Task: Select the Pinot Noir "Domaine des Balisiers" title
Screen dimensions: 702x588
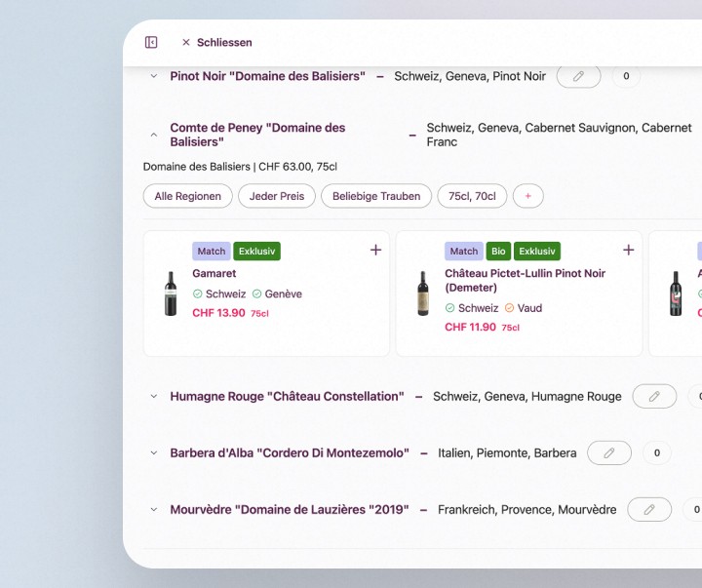Action: point(268,76)
